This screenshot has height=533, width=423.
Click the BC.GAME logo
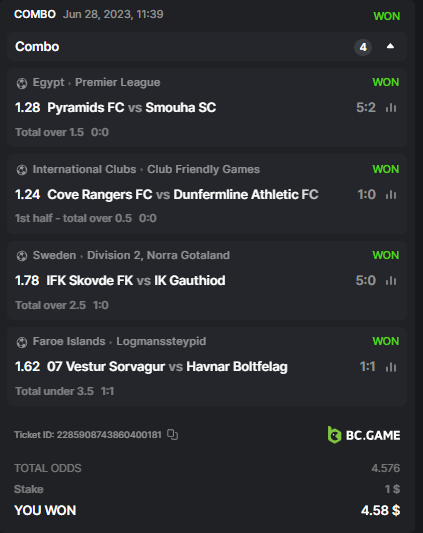[363, 435]
